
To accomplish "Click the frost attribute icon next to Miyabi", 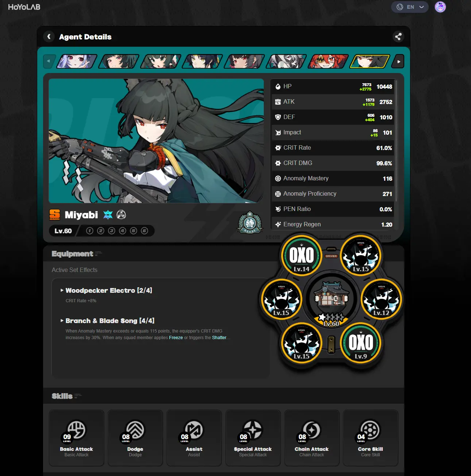I will coord(108,215).
